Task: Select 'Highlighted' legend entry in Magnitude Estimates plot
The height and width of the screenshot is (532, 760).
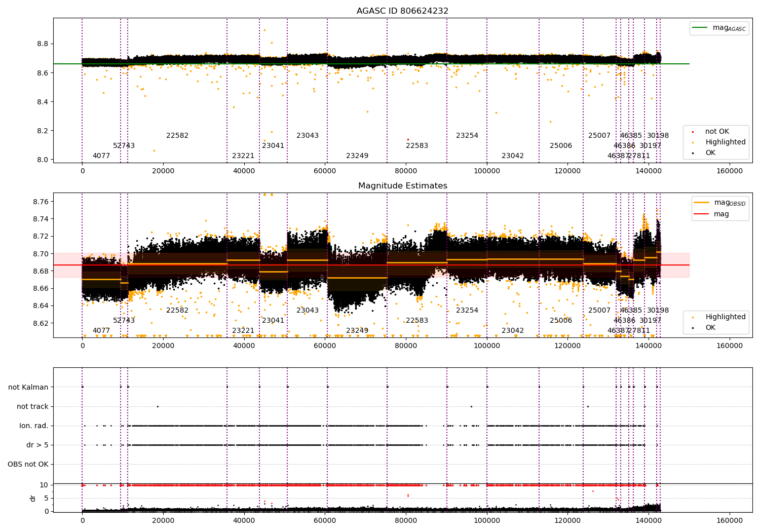Action: 719,317
